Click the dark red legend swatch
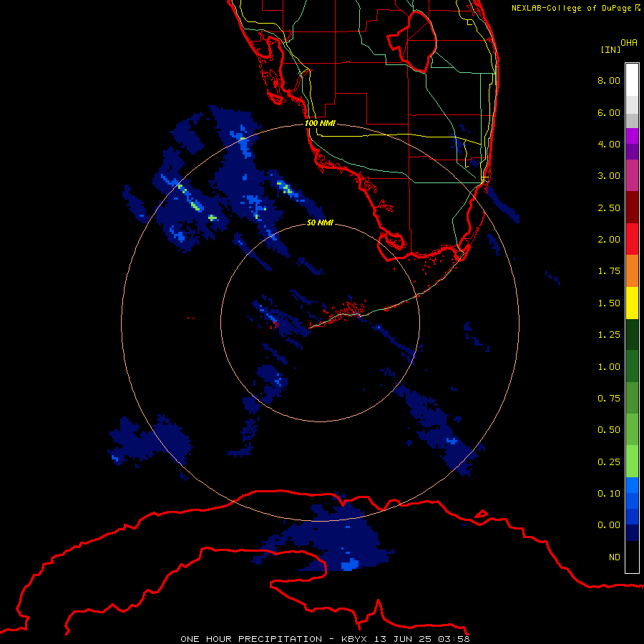Image resolution: width=644 pixels, height=644 pixels. 632,208
